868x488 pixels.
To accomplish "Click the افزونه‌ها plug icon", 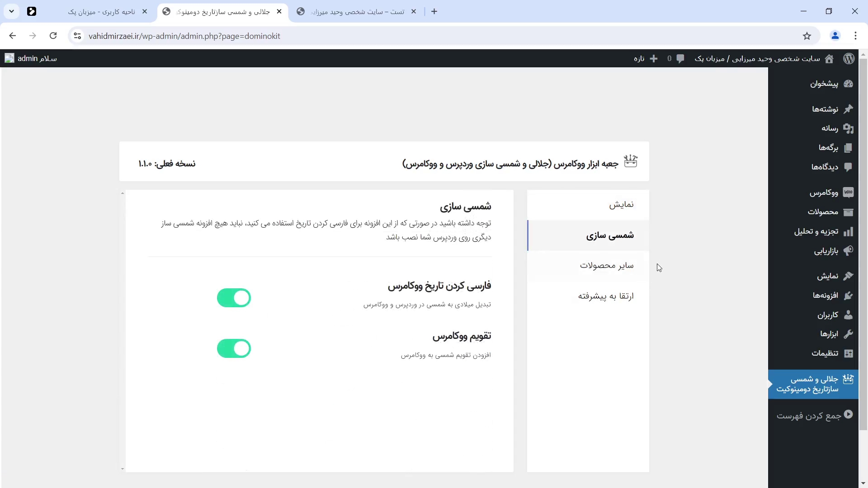I will (848, 296).
